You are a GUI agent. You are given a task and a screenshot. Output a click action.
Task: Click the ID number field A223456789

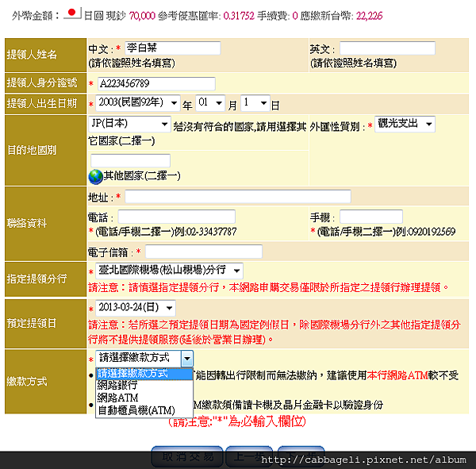[156, 83]
